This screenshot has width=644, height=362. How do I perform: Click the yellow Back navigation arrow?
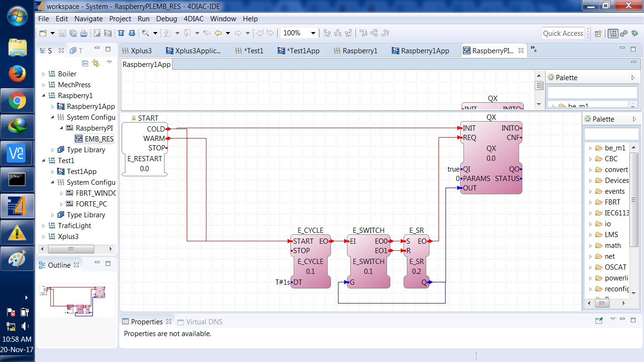[218, 33]
